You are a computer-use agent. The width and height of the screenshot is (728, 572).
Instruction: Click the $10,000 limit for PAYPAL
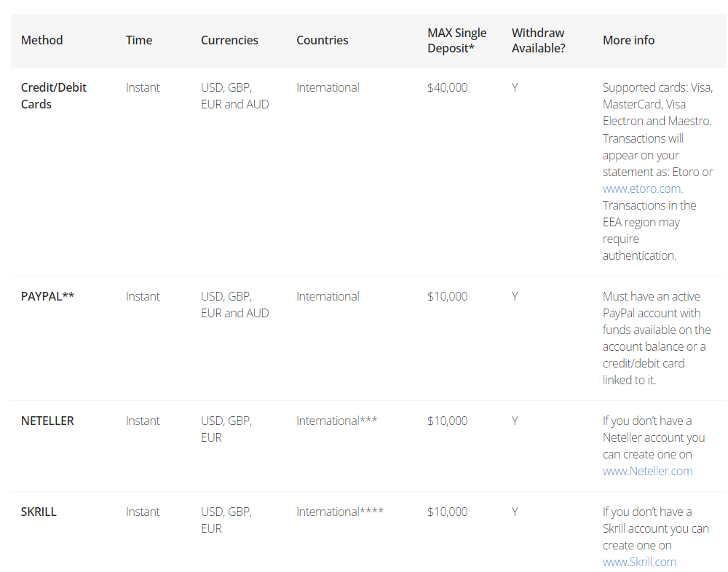[x=448, y=296]
